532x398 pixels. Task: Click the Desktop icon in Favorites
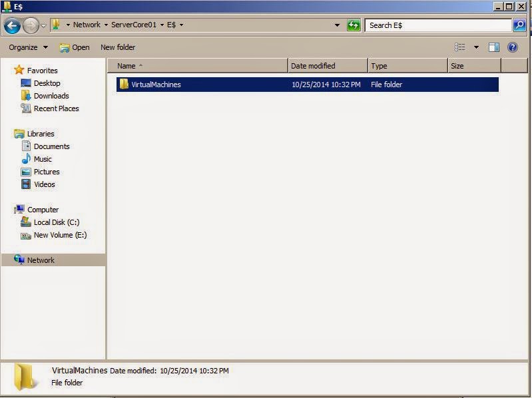[x=26, y=83]
